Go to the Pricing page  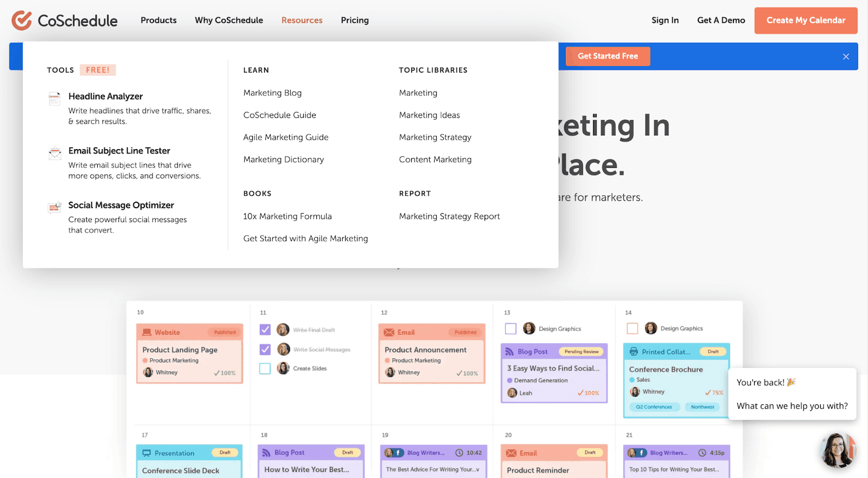355,20
